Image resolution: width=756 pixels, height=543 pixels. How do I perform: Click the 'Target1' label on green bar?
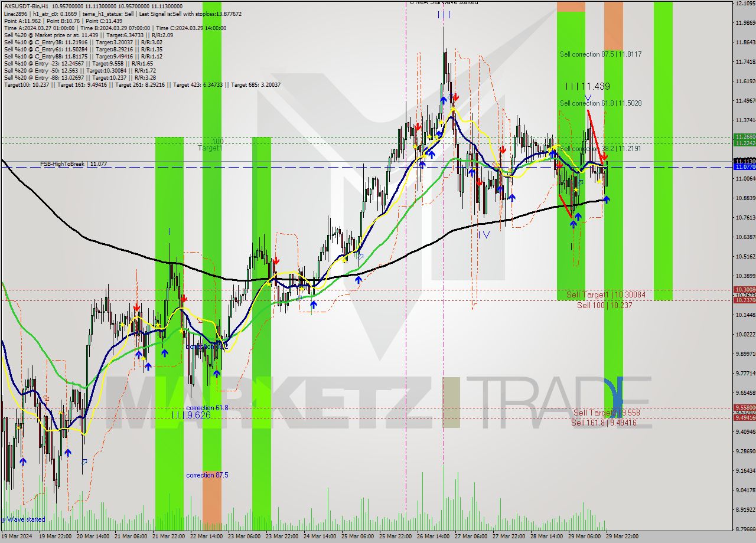pos(210,149)
